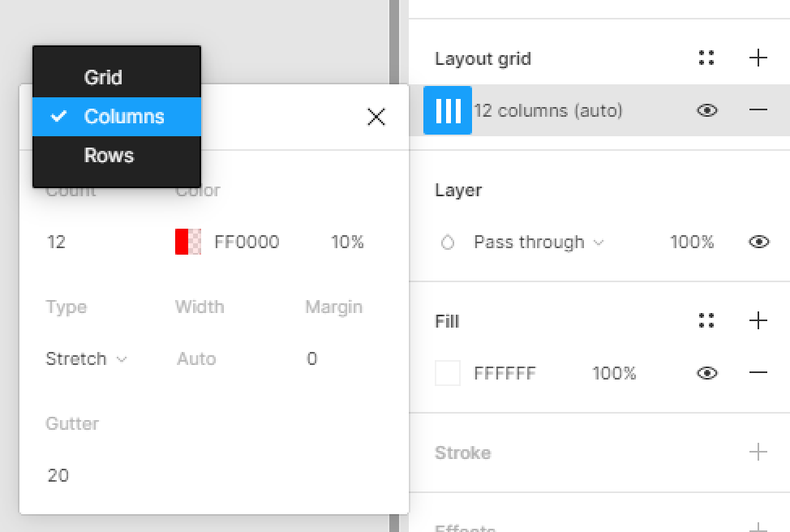Viewport: 790px width, 532px height.
Task: Close the grid settings popup
Action: (376, 118)
